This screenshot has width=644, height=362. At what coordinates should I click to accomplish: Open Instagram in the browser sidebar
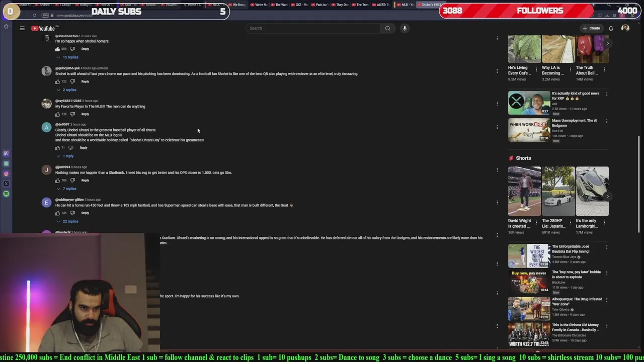click(6, 174)
